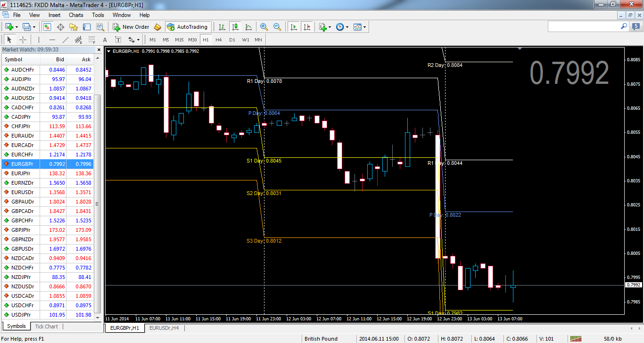Image resolution: width=644 pixels, height=343 pixels.
Task: Open the Periods clock icon
Action: pos(340,27)
